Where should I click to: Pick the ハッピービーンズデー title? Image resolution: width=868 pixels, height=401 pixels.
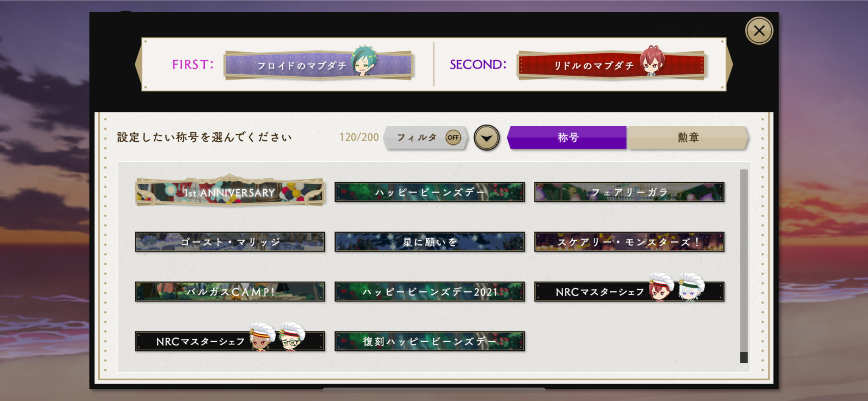[x=429, y=192]
